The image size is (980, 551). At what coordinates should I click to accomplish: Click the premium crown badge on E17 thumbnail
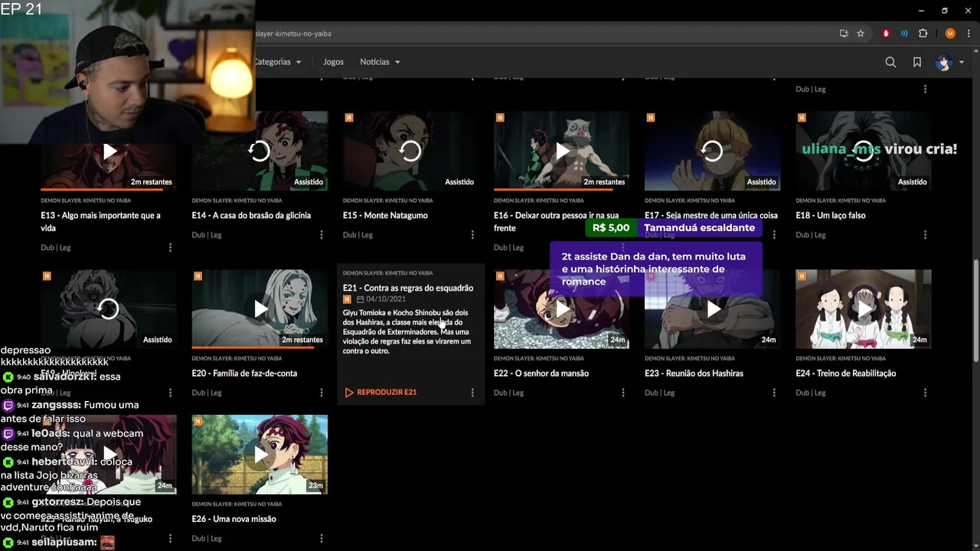(x=651, y=118)
